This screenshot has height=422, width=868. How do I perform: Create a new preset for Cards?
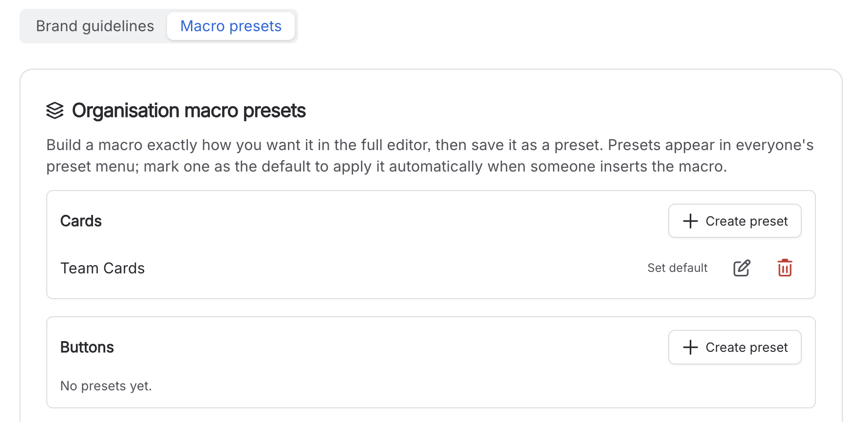735,221
